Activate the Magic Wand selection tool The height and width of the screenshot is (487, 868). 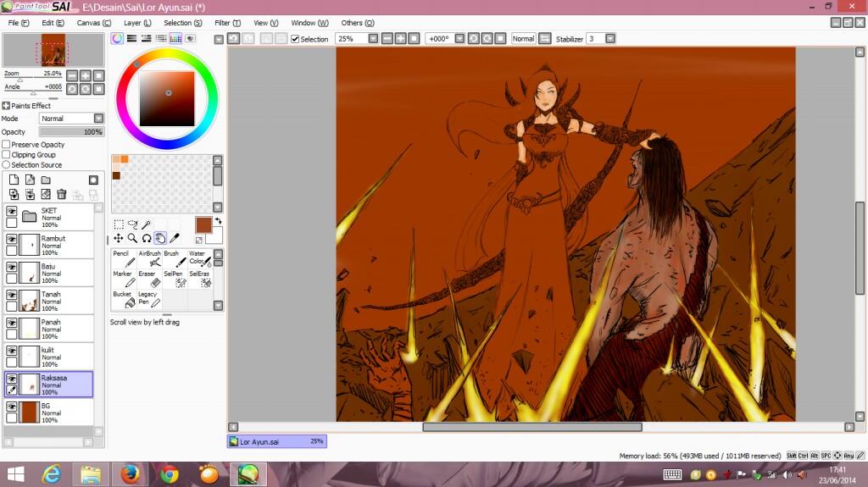pyautogui.click(x=147, y=224)
